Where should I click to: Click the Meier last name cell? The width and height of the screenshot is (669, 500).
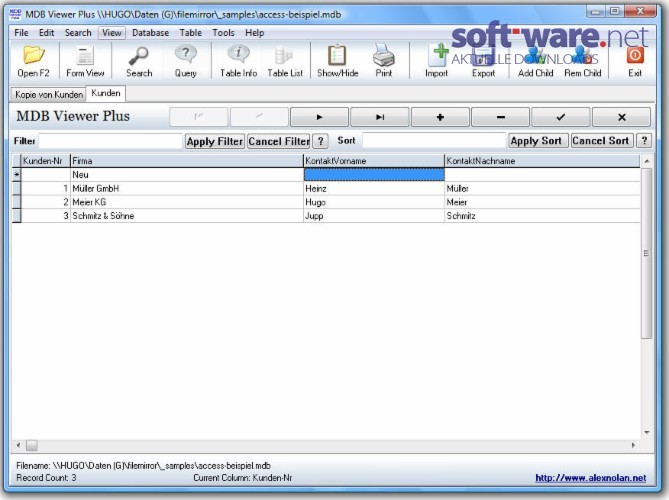point(542,202)
